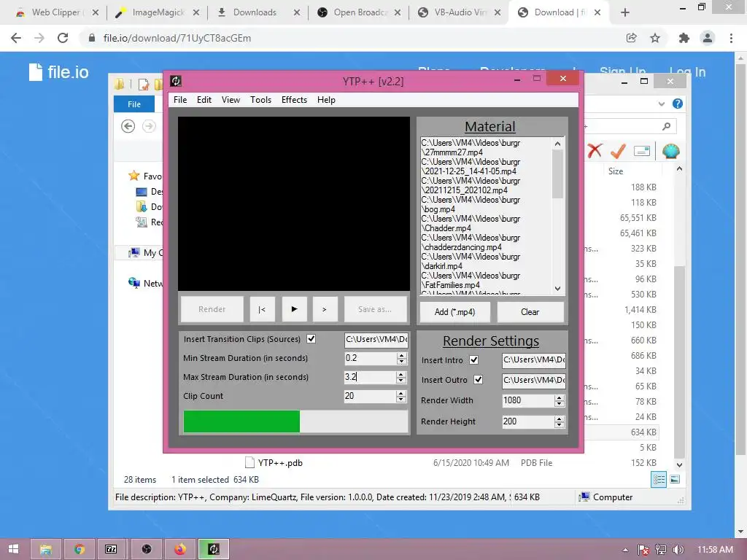Toggle the Insert Intro checkbox

pyautogui.click(x=473, y=359)
